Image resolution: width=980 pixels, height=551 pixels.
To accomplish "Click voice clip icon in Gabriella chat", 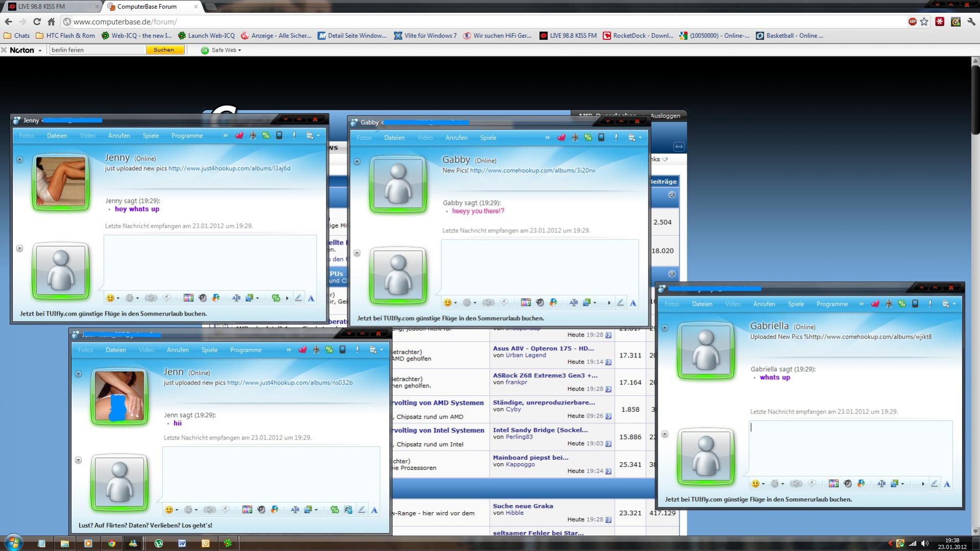I will [x=812, y=484].
